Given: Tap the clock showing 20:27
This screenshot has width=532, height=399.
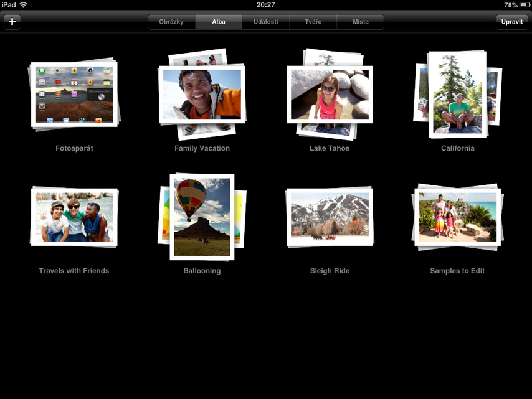Looking at the screenshot, I should (266, 4).
